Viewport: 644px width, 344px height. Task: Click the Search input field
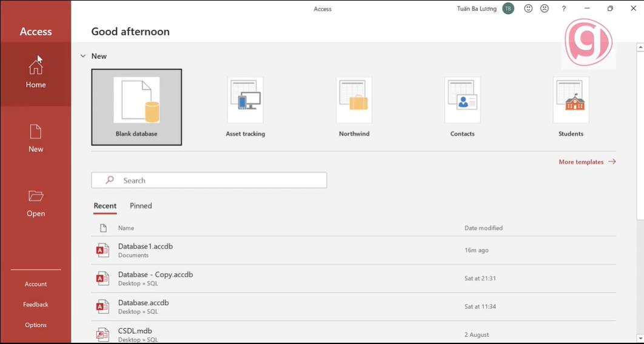(209, 180)
